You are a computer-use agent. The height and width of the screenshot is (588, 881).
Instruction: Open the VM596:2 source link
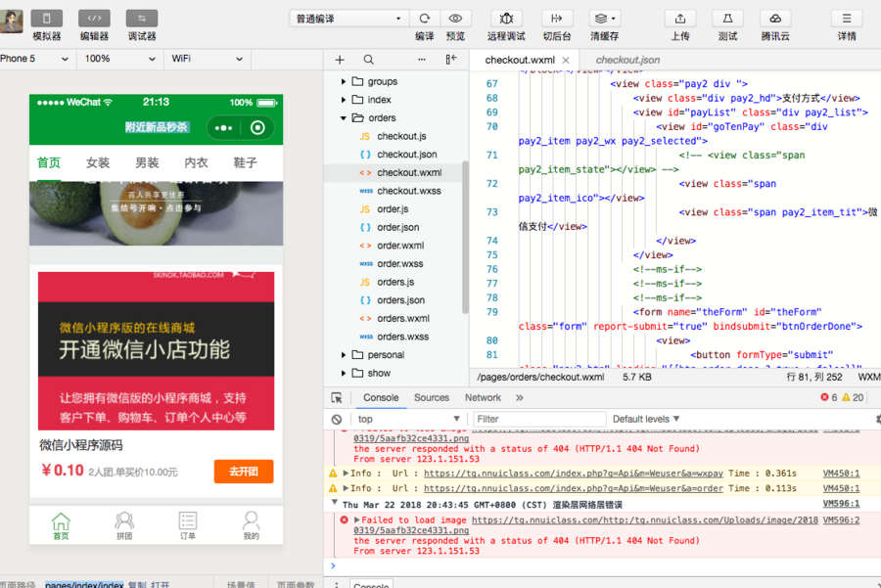click(841, 520)
